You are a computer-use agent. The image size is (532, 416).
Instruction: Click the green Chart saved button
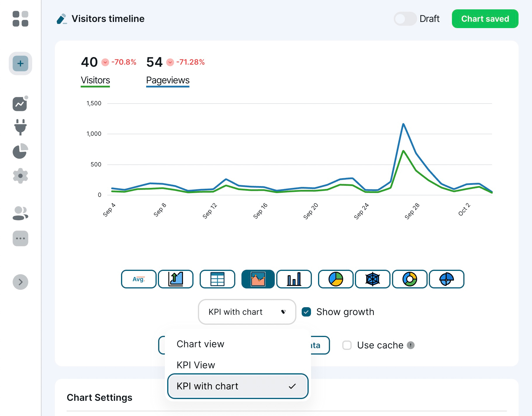pyautogui.click(x=485, y=19)
